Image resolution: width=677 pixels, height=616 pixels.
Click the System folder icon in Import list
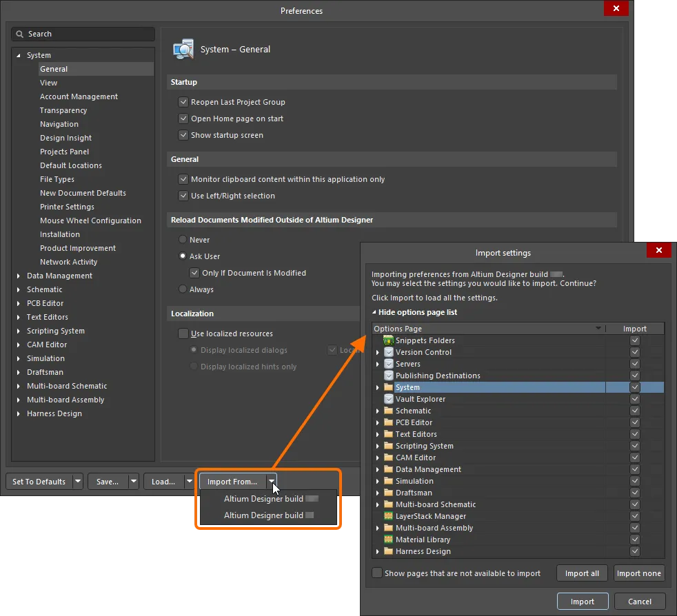388,387
